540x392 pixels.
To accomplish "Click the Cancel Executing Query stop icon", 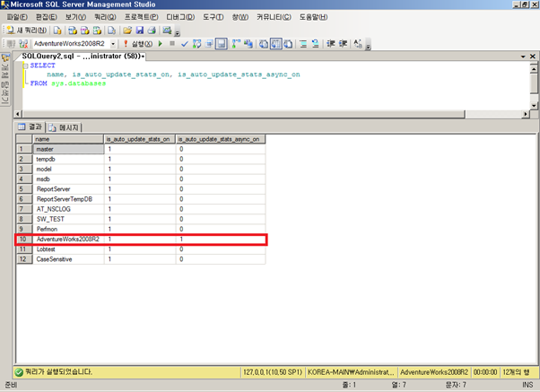I will click(172, 43).
